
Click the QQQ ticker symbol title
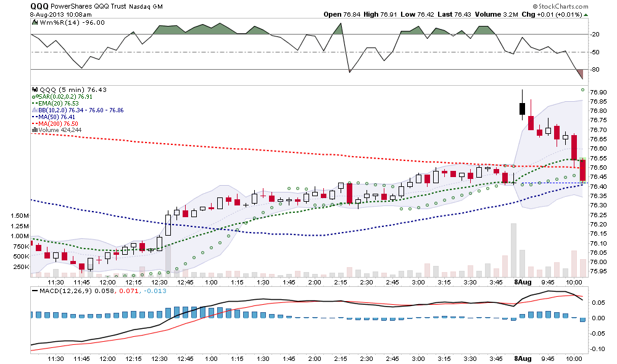(x=39, y=6)
